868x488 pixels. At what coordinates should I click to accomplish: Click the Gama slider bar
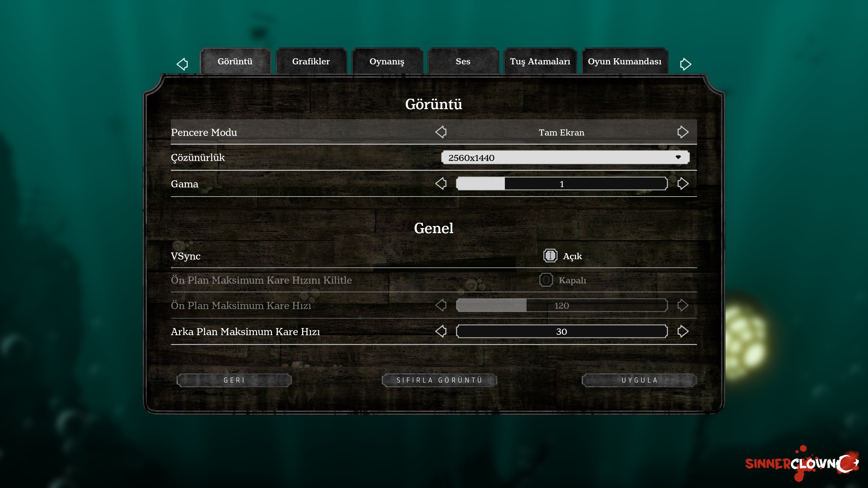561,184
